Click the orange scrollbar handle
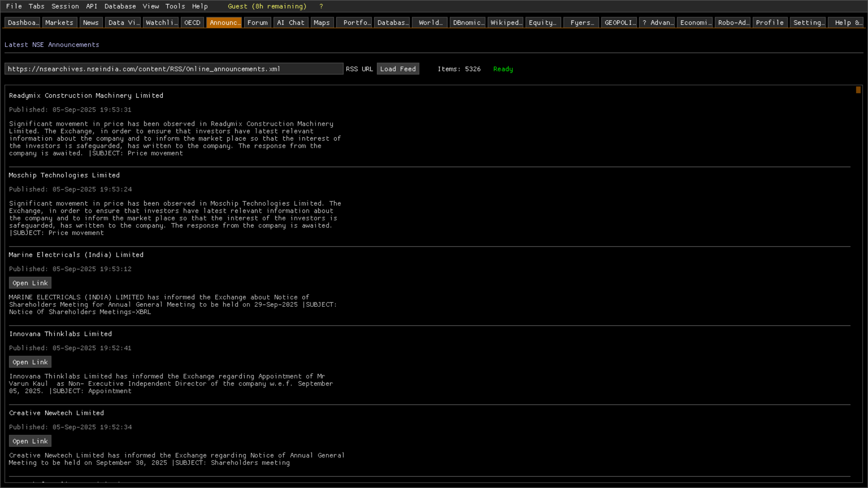 click(858, 90)
